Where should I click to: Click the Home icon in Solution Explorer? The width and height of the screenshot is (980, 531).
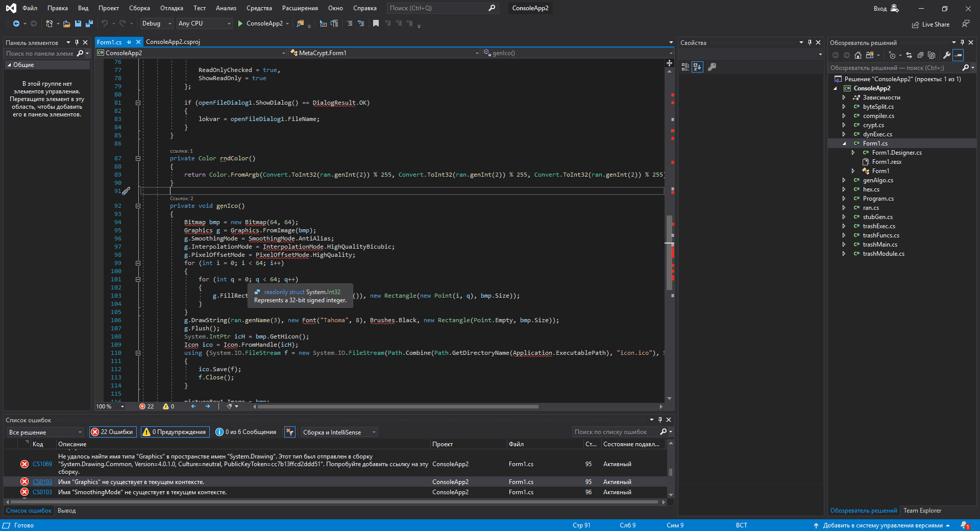[857, 55]
